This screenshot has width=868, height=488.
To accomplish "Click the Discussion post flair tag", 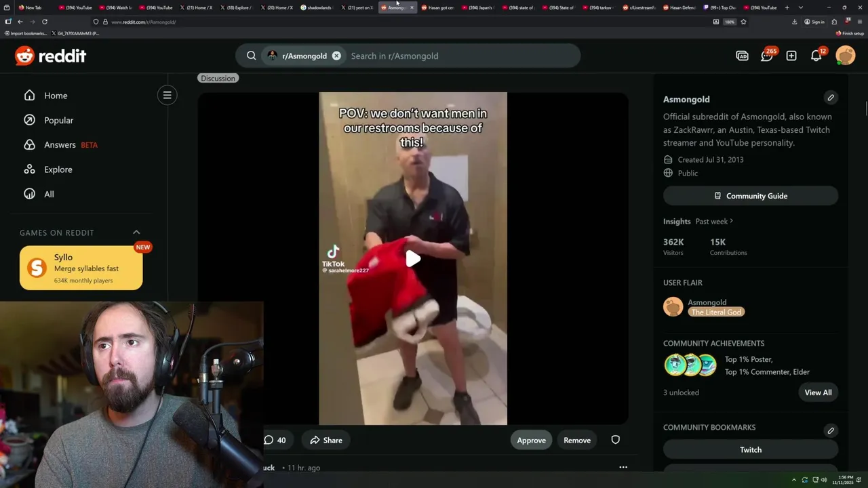I will [x=218, y=78].
